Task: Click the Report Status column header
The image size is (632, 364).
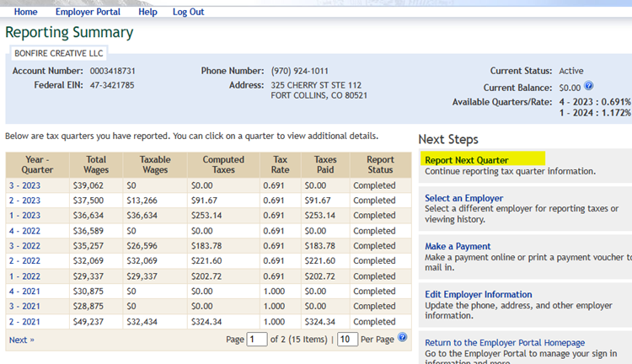Action: click(380, 164)
